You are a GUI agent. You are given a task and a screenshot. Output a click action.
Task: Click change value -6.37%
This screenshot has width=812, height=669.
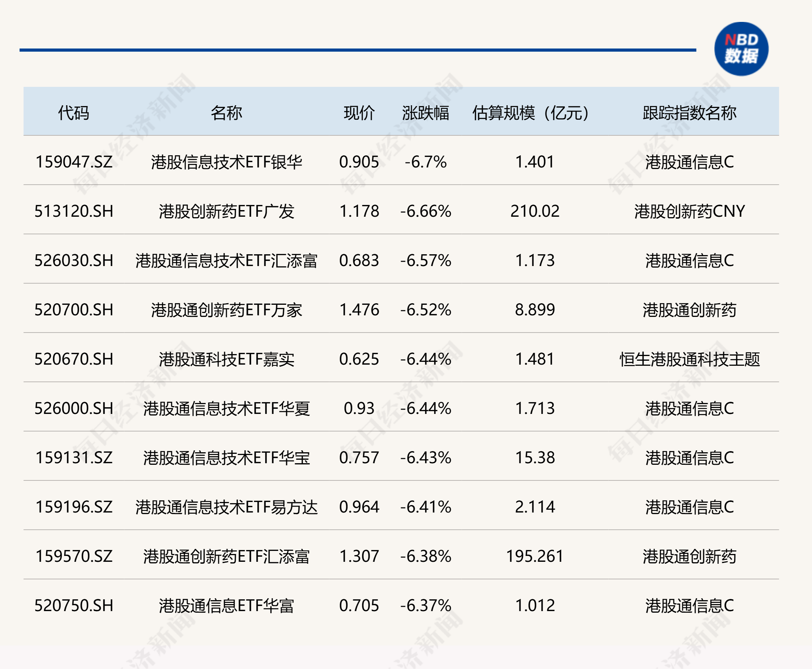click(426, 606)
